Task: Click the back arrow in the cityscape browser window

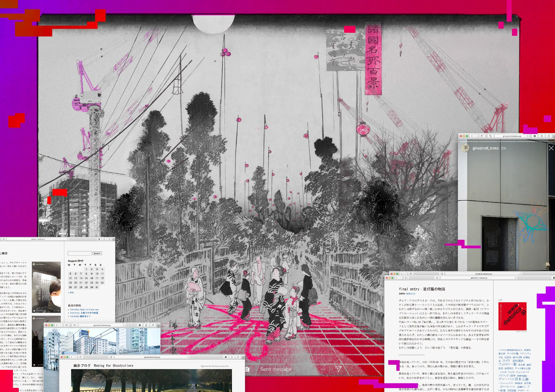Action: [x=57, y=325]
